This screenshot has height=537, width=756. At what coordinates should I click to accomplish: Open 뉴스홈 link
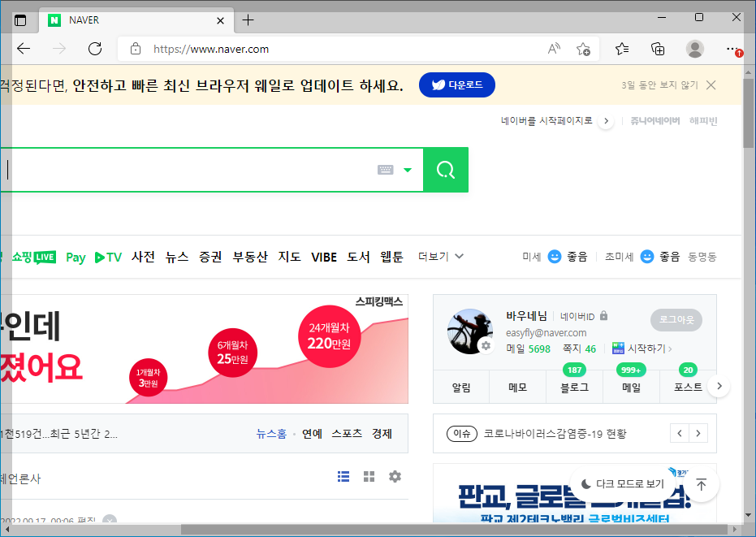click(271, 433)
